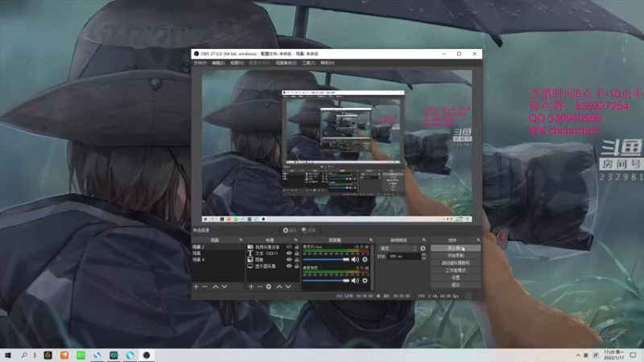Click the 设置 settings button
Screen dimensions: 644x362
(456, 278)
